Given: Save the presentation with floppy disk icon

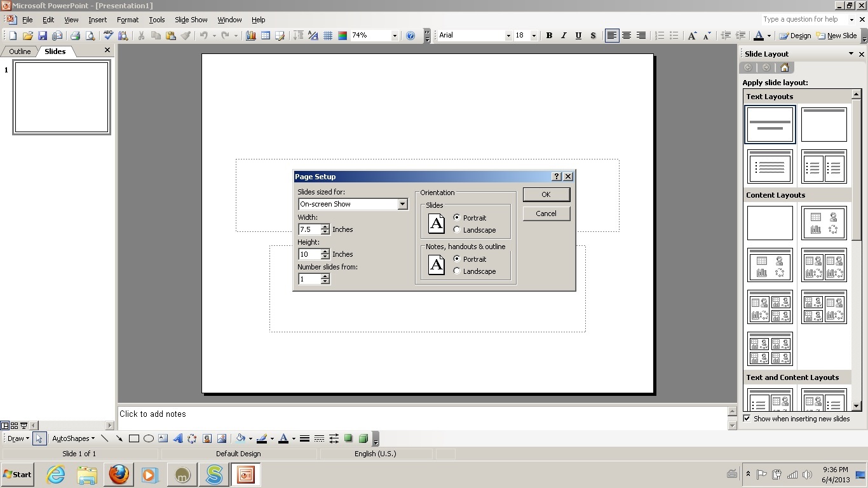Looking at the screenshot, I should pyautogui.click(x=43, y=36).
